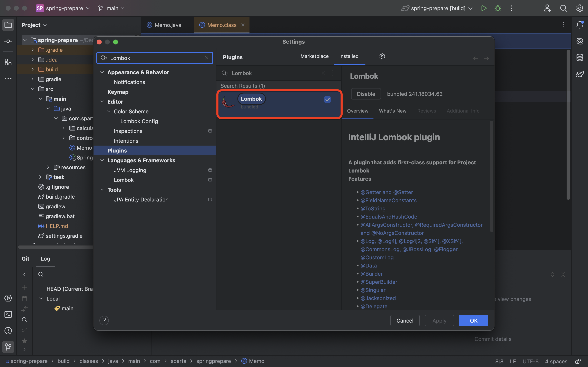
Task: Collapse the Appearance & Behavior section
Action: pyautogui.click(x=102, y=72)
